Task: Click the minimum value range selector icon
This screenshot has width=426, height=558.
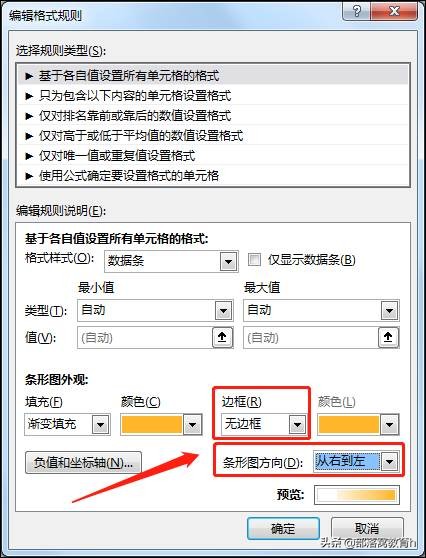Action: pyautogui.click(x=222, y=337)
